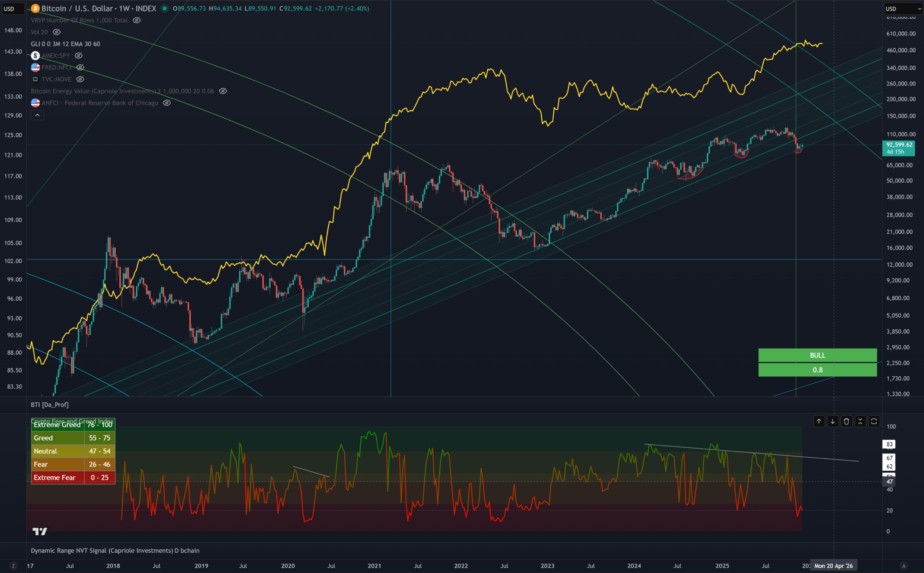Unhide the AMEX:SPY comparison symbol
This screenshot has height=573, width=924.
pos(78,56)
